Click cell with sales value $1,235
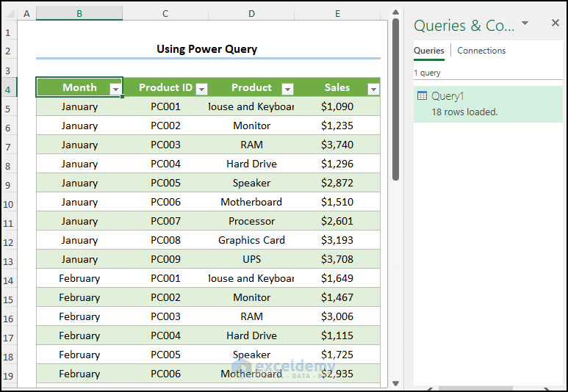The width and height of the screenshot is (568, 392). pos(337,126)
